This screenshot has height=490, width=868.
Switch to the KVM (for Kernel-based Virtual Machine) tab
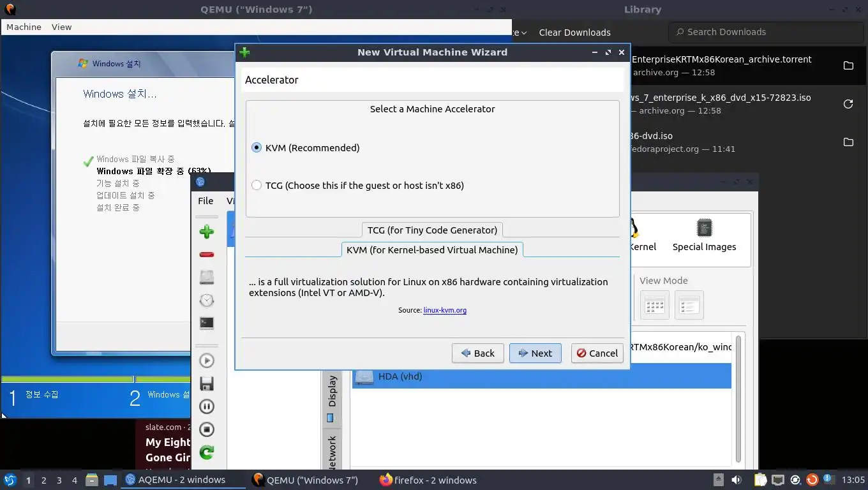tap(432, 249)
